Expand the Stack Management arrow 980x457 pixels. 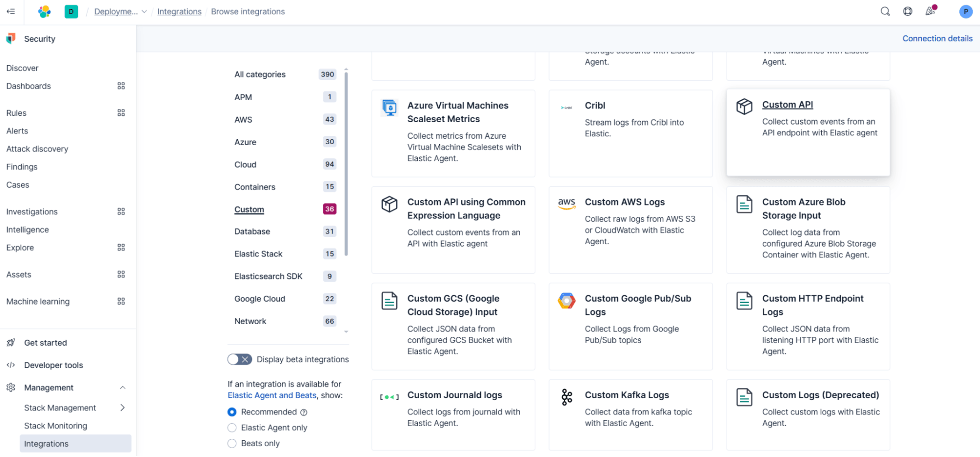click(123, 407)
